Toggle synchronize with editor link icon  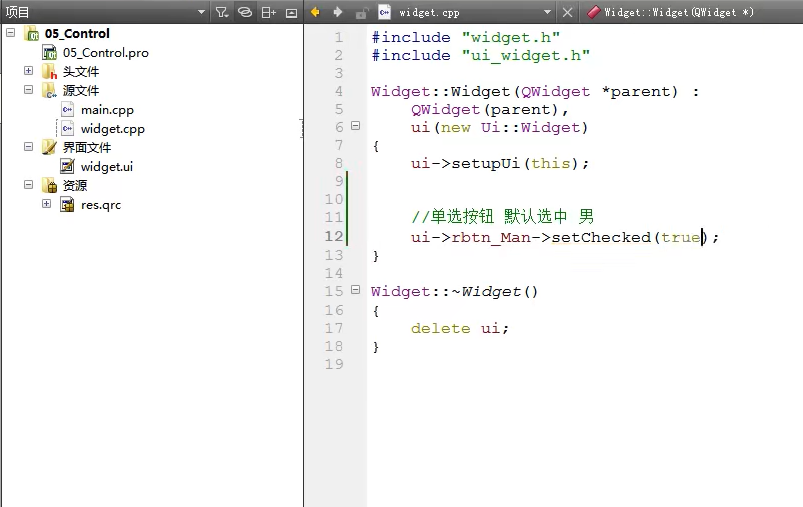(245, 12)
